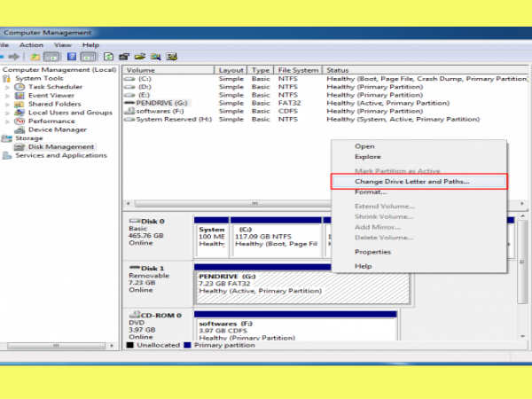This screenshot has height=399, width=532.
Task: Click the blue Primary partition legend swatch
Action: (187, 345)
